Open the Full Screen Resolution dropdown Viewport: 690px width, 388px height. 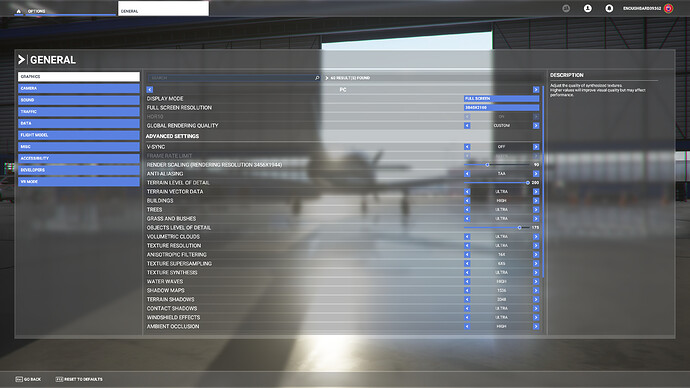[501, 107]
